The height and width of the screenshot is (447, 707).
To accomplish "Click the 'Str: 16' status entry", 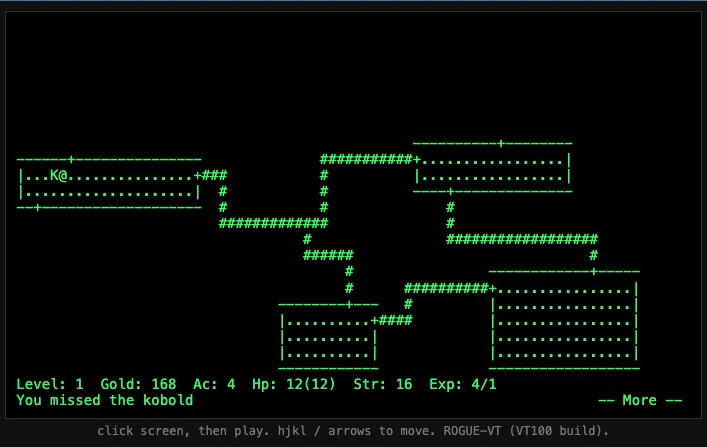I will click(x=383, y=384).
